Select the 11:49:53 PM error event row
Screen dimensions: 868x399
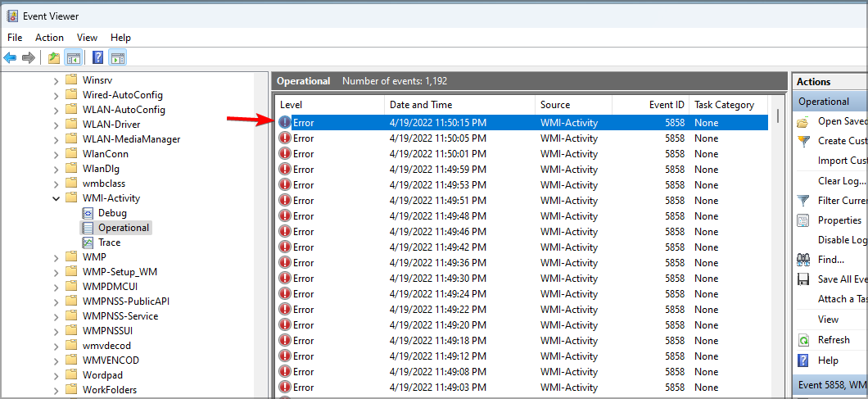522,184
